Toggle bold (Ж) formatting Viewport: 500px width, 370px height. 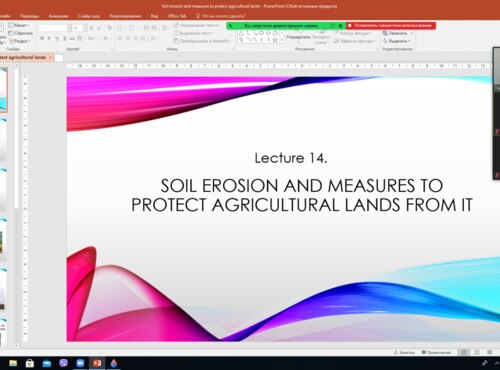(x=42, y=38)
